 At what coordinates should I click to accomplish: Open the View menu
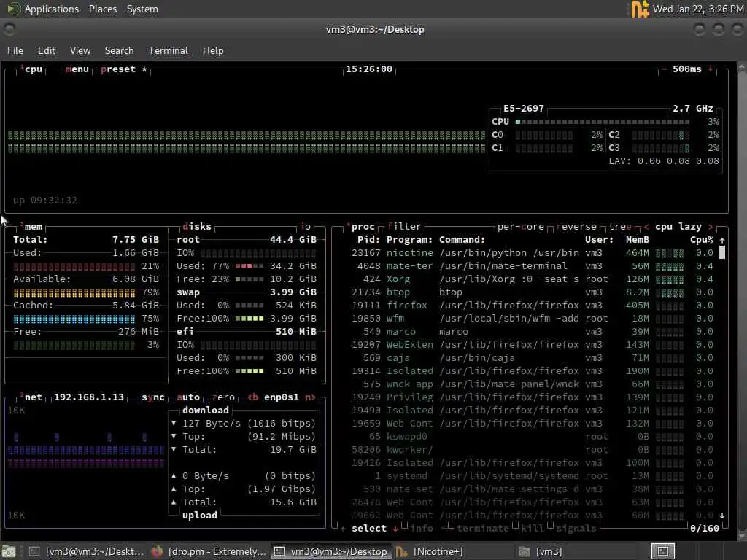coord(80,50)
